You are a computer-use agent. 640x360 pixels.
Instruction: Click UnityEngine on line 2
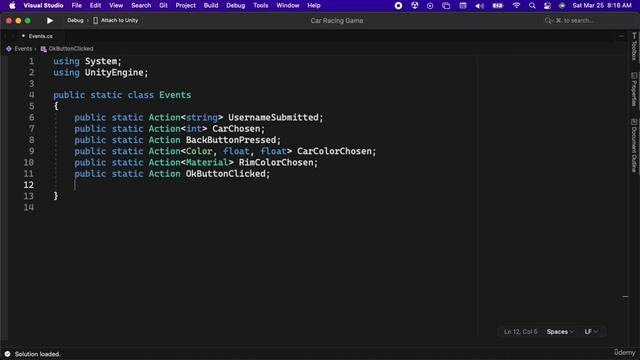[114, 73]
